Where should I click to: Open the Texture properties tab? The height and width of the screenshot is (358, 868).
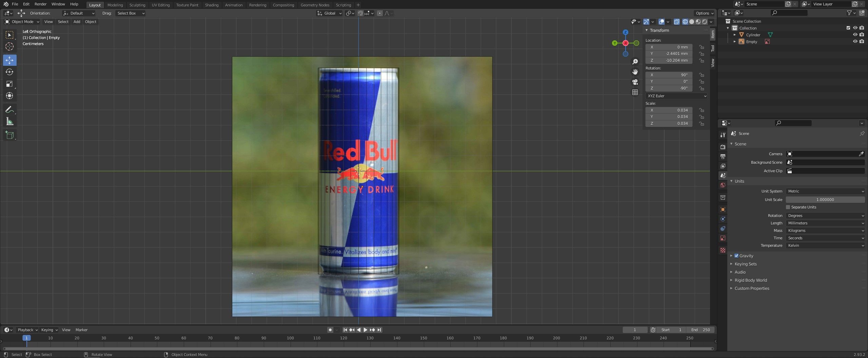[x=723, y=250]
